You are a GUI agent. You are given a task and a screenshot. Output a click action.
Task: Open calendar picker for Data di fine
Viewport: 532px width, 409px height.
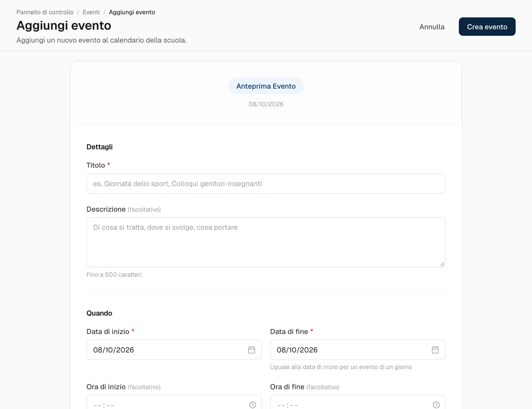coord(435,350)
